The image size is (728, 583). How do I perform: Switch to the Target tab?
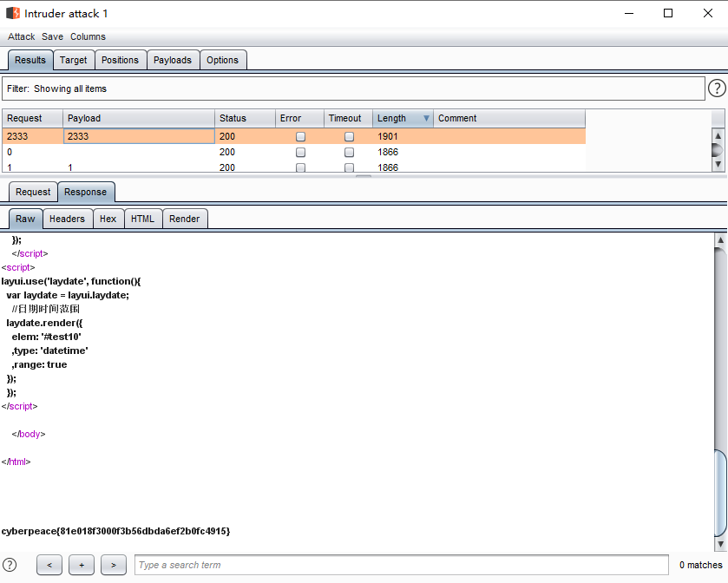[x=74, y=60]
